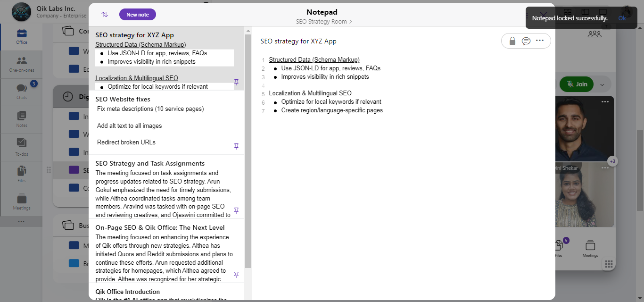Open One-on-ones in the sidebar

(x=22, y=64)
